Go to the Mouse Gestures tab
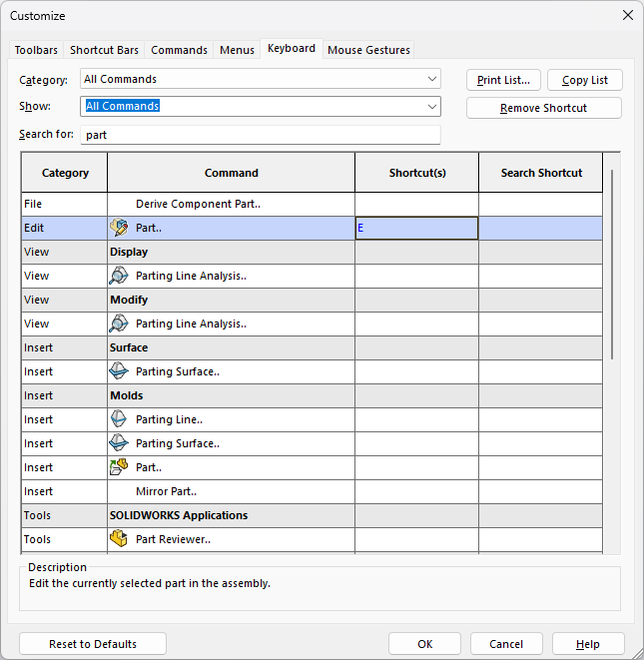The height and width of the screenshot is (660, 644). (368, 50)
